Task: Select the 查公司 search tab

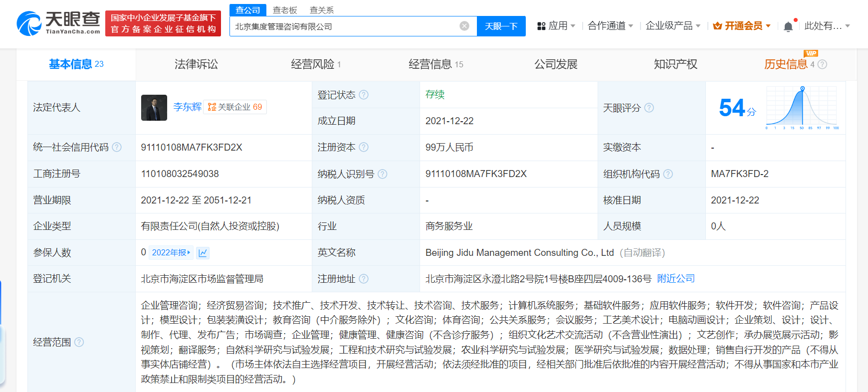Action: (x=247, y=10)
